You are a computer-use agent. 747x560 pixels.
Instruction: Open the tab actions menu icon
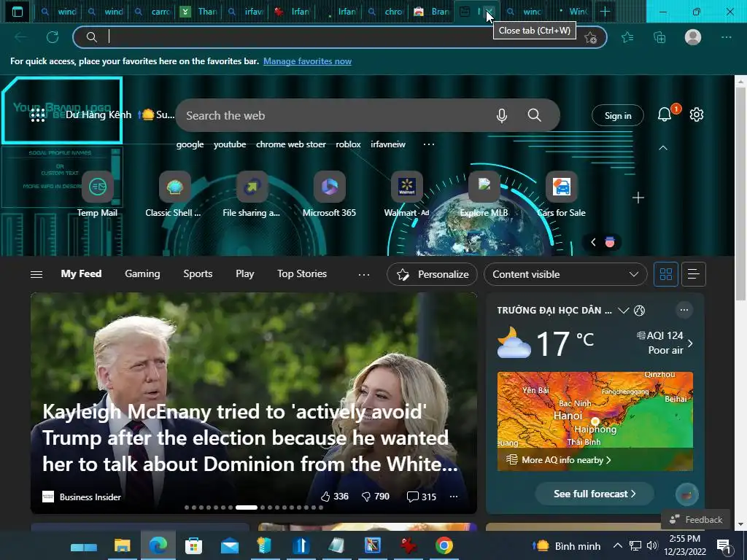(18, 12)
